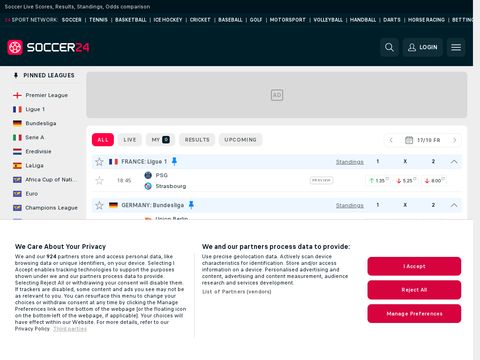
Task: Go to next day arrow
Action: coord(454,140)
